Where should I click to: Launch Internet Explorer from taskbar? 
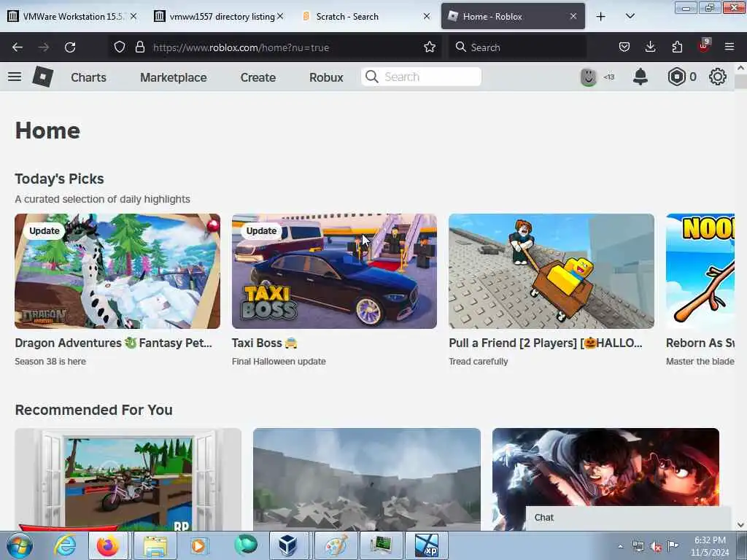pyautogui.click(x=64, y=545)
